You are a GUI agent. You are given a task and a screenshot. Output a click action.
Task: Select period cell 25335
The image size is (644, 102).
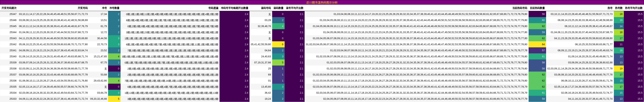13,87
